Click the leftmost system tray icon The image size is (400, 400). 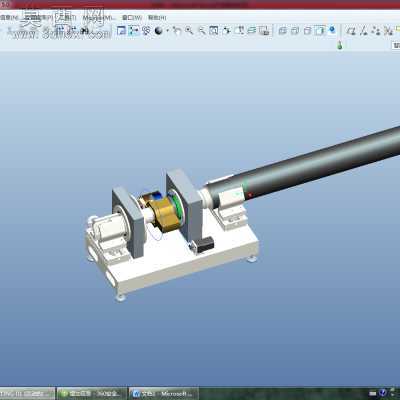point(373,394)
